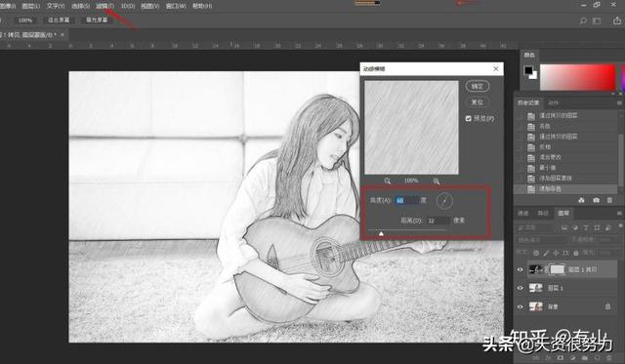The image size is (625, 364).
Task: Click the trash icon in History panel
Action: (x=609, y=200)
